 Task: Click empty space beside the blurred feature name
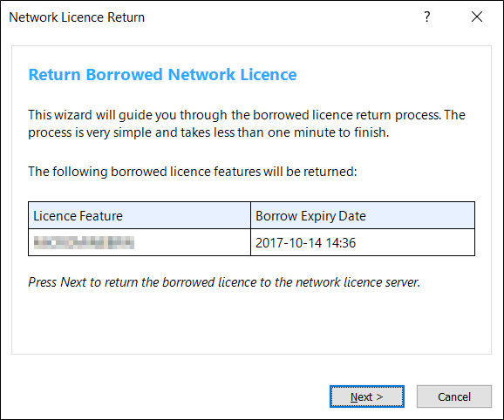(193, 242)
